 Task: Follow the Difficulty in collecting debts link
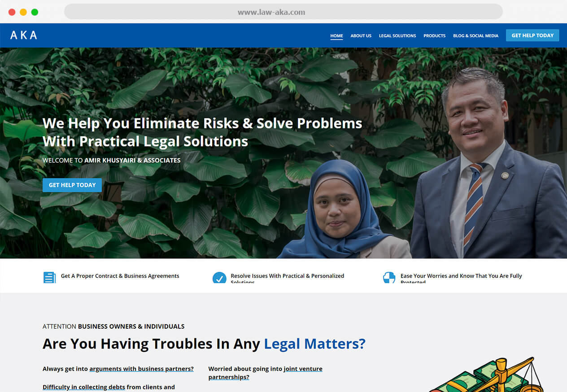[x=84, y=387]
